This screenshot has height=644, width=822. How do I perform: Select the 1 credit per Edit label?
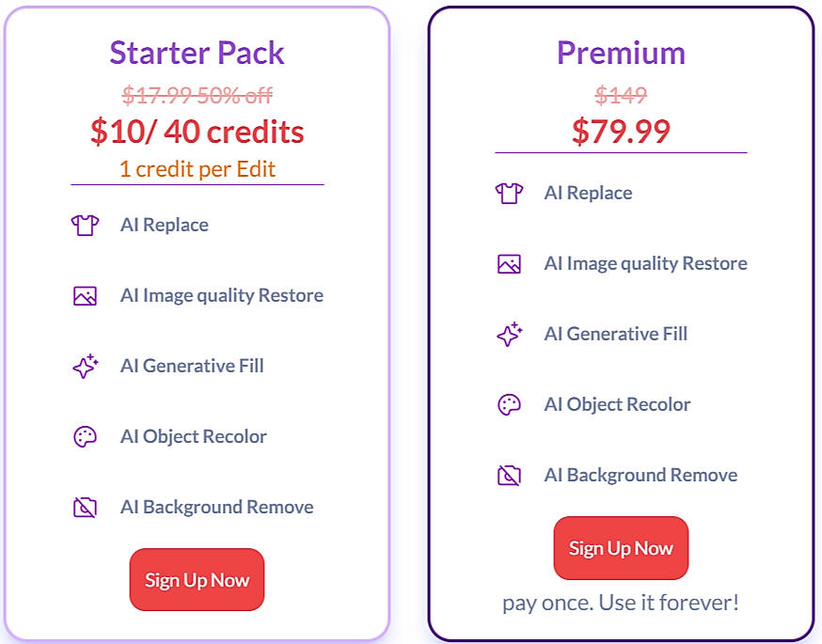(x=197, y=168)
